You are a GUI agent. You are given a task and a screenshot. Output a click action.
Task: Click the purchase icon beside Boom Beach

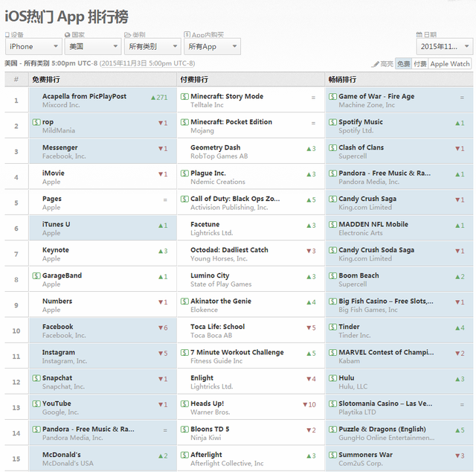tap(332, 275)
